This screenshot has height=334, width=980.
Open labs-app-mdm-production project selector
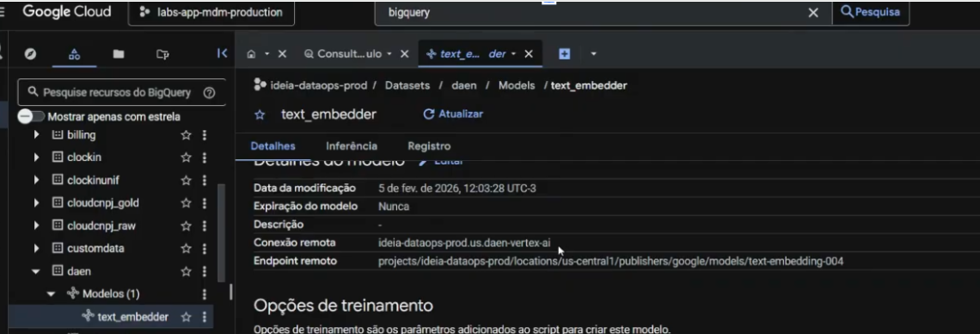(x=211, y=13)
